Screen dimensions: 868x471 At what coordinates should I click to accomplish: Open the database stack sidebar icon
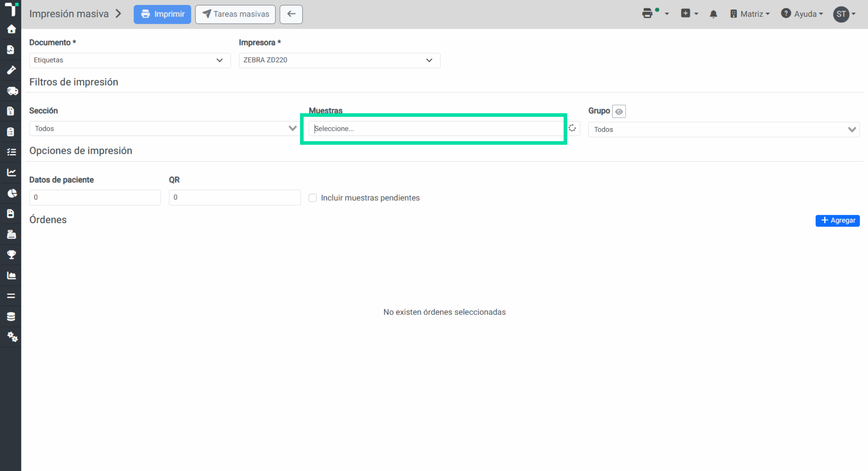[x=11, y=316]
